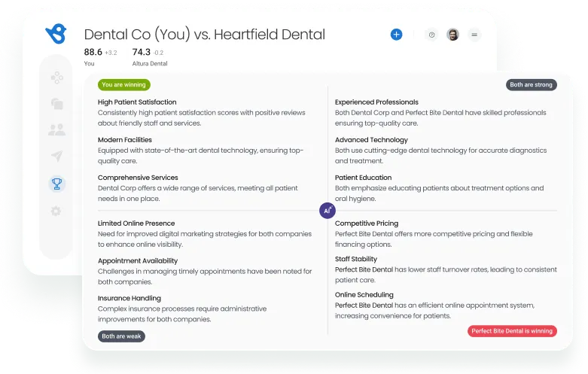Open the people contacts sidebar icon
The width and height of the screenshot is (588, 374).
coord(57,129)
